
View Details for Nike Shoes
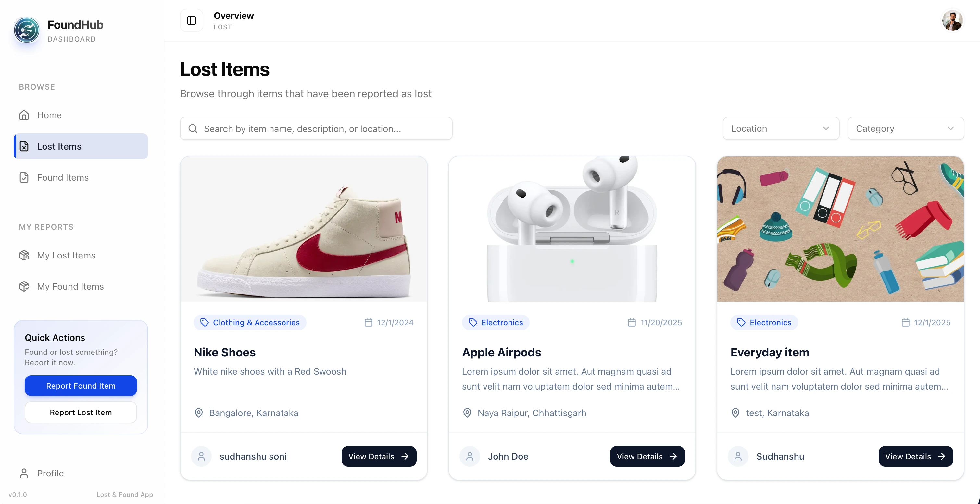click(x=379, y=457)
